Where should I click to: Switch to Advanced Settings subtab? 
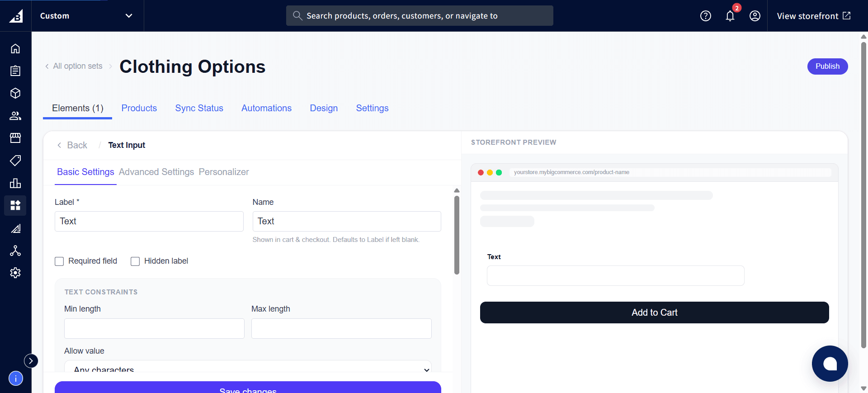pyautogui.click(x=156, y=172)
